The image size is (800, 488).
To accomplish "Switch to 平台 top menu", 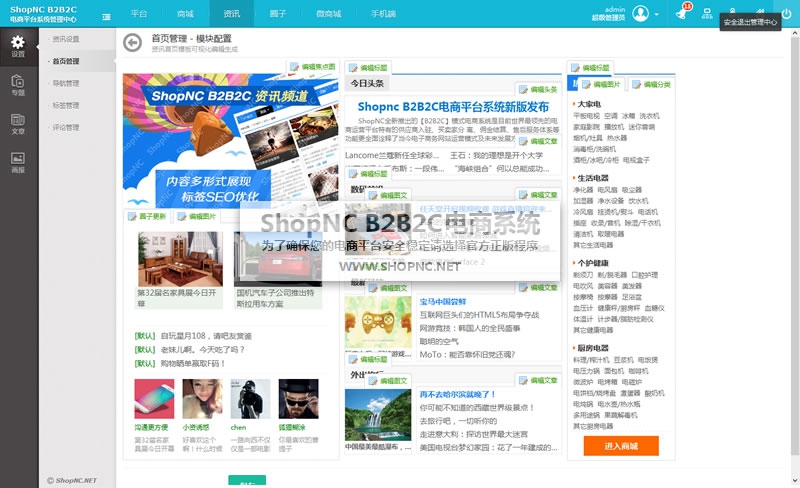I will point(139,14).
